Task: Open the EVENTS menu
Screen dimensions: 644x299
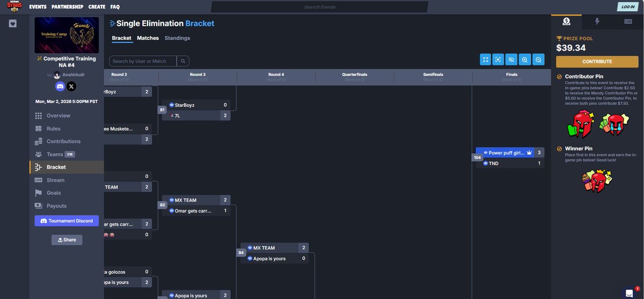Action: [x=38, y=7]
